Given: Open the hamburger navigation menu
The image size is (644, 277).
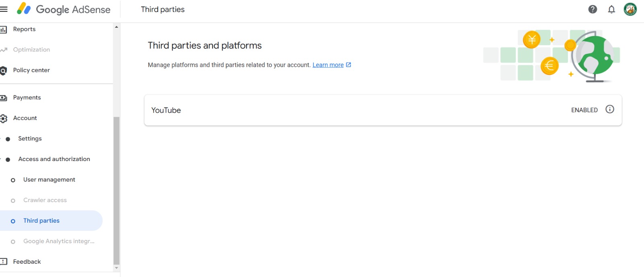Looking at the screenshot, I should [4, 9].
